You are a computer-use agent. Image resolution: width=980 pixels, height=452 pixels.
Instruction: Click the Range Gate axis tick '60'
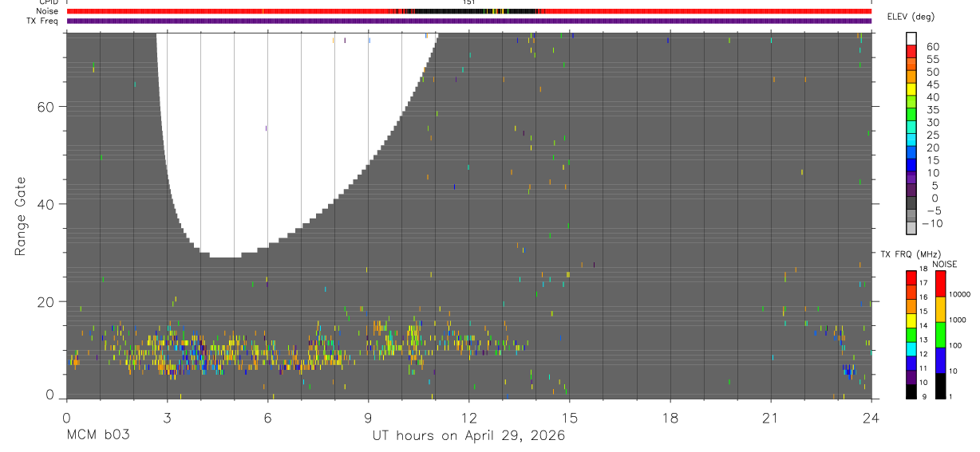48,107
